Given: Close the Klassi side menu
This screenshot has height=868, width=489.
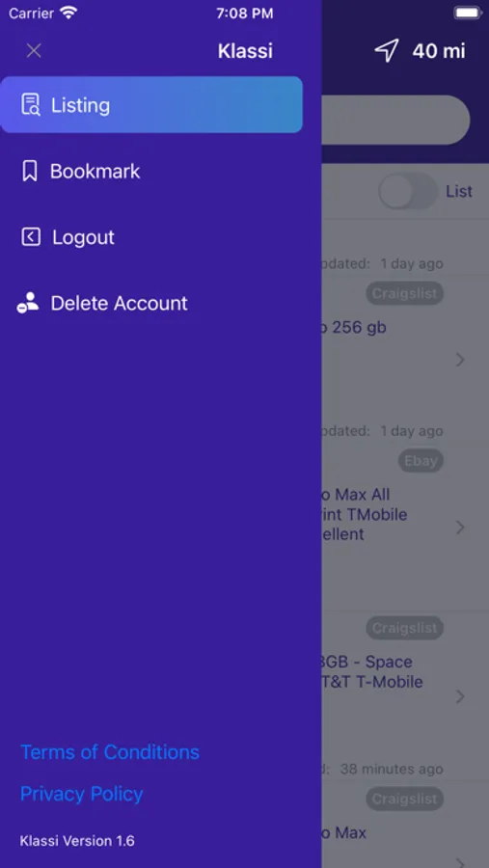Looking at the screenshot, I should (34, 51).
